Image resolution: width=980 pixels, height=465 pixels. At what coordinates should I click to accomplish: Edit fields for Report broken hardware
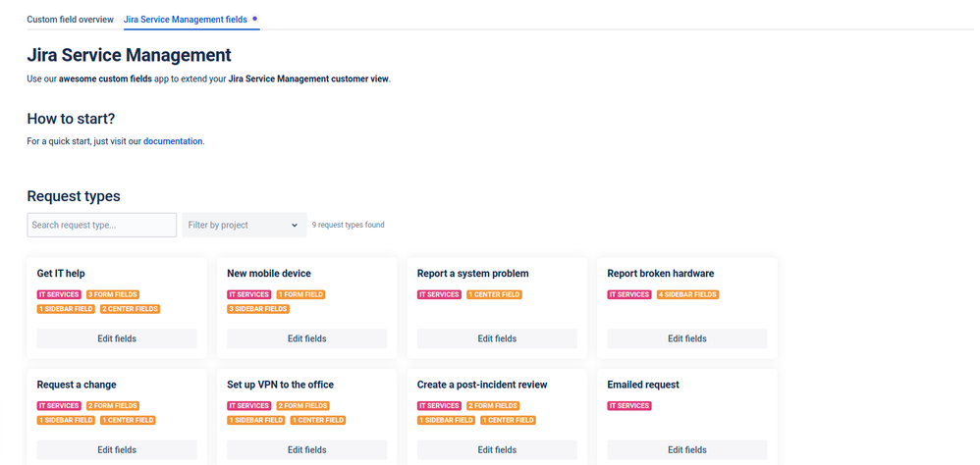(x=686, y=338)
